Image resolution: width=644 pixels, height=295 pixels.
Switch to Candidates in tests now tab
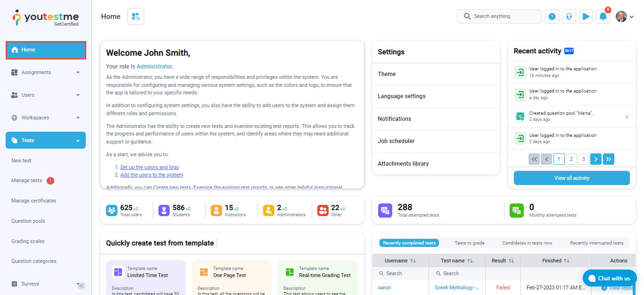527,243
